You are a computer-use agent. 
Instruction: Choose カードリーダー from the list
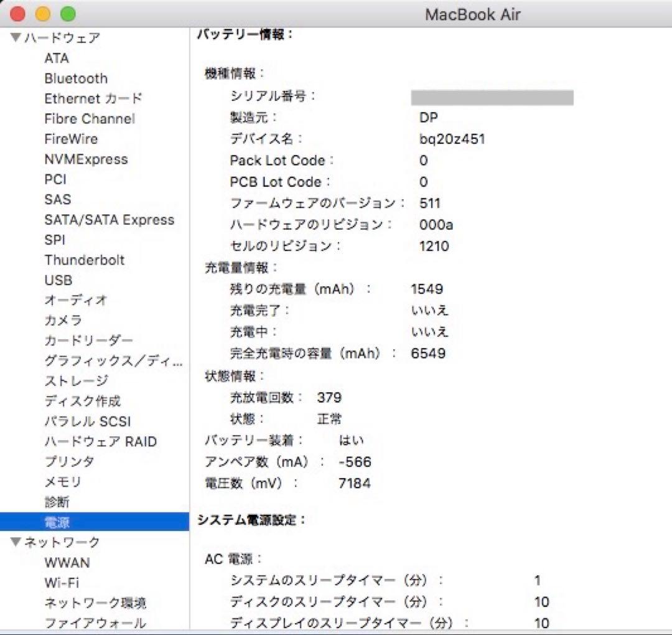[88, 340]
